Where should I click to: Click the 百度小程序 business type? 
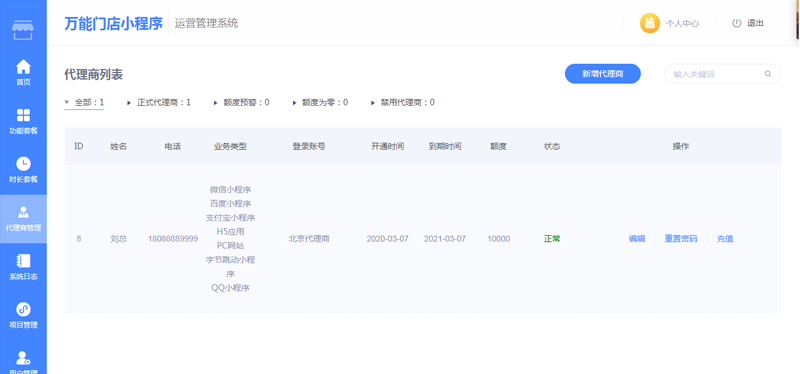231,204
